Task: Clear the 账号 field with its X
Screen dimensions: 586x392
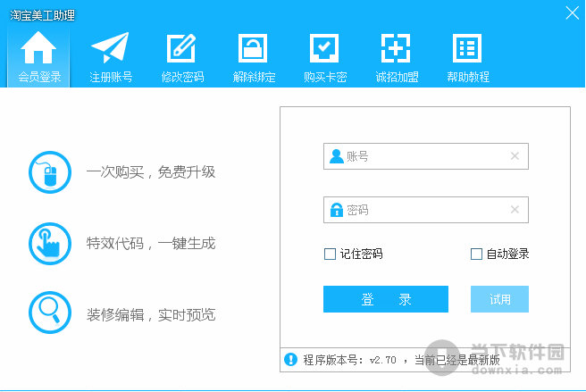Action: (515, 156)
